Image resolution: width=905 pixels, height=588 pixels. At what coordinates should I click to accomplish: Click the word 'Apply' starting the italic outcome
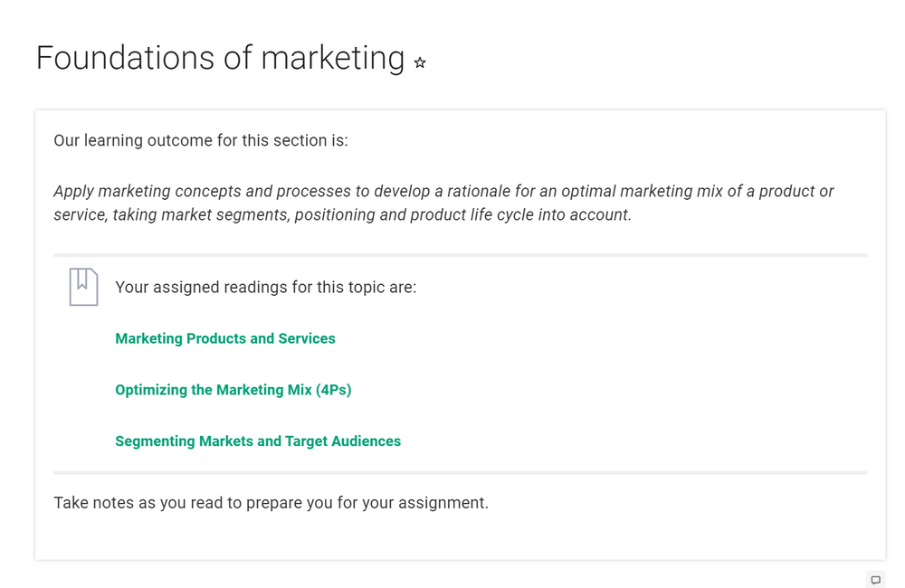[73, 192]
